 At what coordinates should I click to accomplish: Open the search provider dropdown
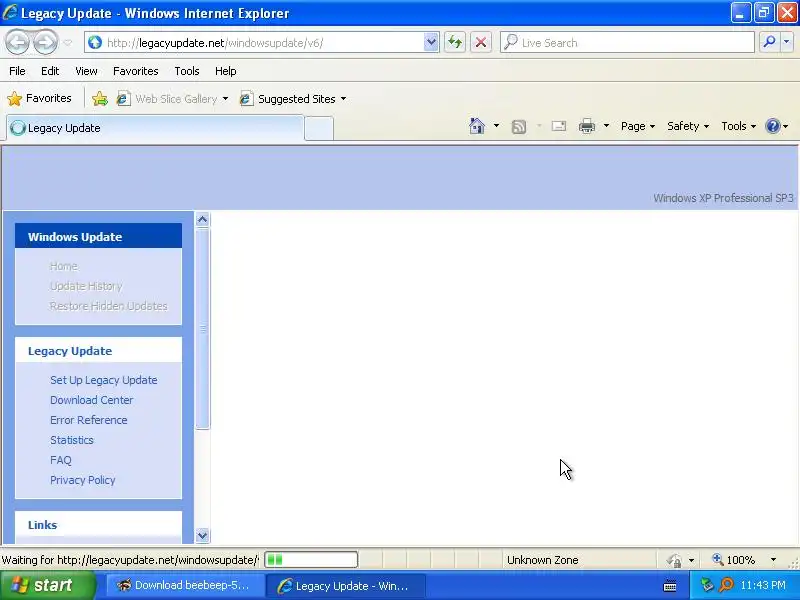(x=787, y=42)
